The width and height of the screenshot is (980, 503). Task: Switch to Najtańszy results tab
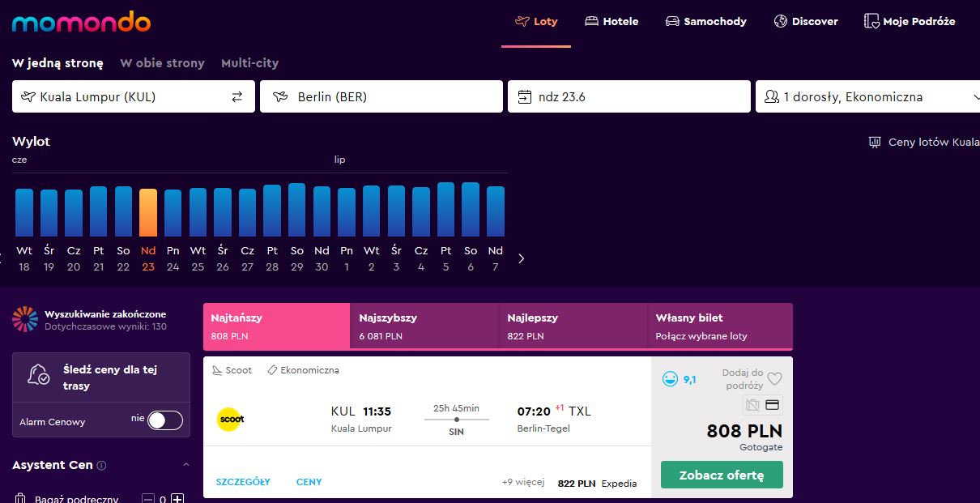tap(276, 326)
